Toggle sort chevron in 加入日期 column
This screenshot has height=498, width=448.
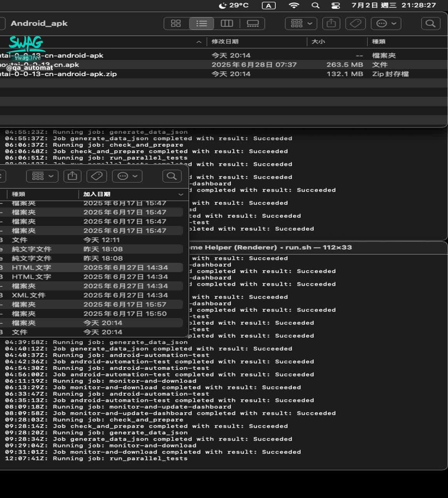[181, 194]
